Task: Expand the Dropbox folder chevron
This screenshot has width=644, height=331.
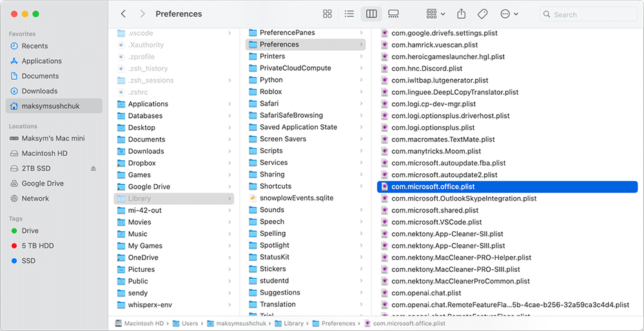Action: click(x=229, y=163)
